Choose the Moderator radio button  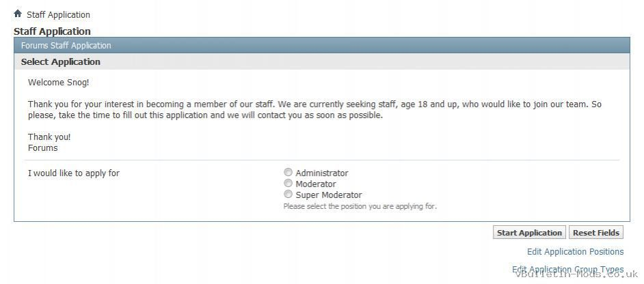point(289,184)
